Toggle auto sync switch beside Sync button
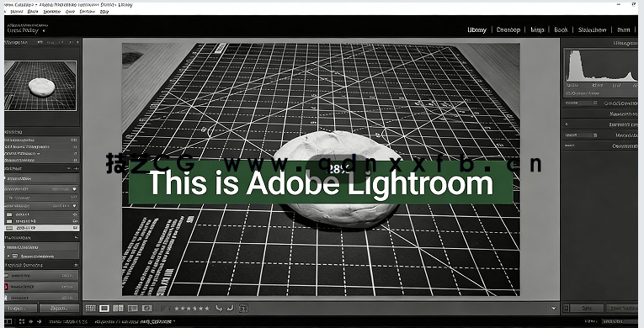The image size is (644, 328). pyautogui.click(x=566, y=309)
